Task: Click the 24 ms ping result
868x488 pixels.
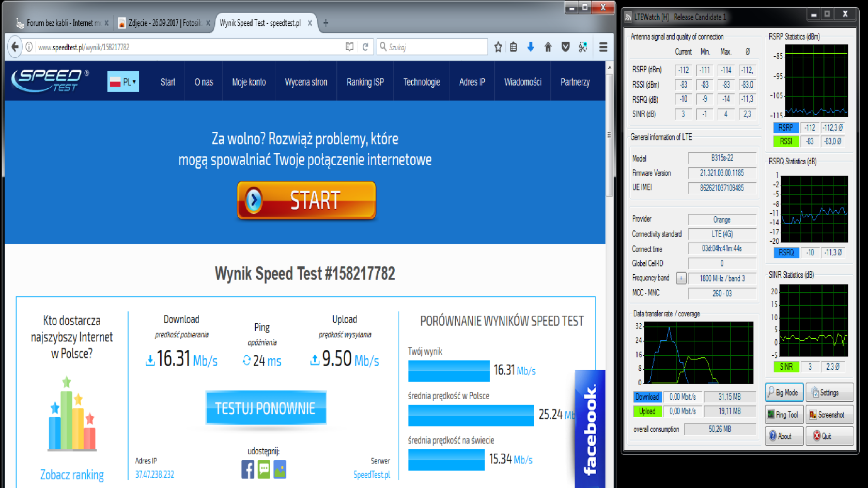Action: (262, 360)
